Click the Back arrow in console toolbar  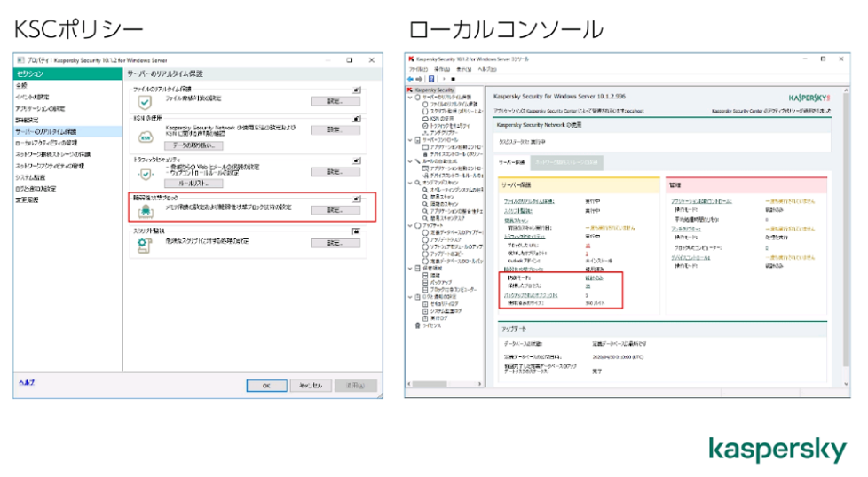pos(411,79)
